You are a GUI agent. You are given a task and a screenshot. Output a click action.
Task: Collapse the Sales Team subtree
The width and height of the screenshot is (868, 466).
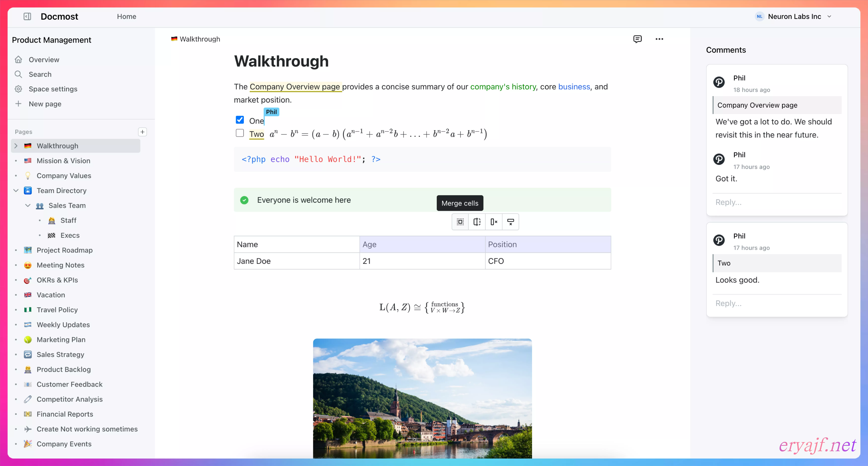[x=28, y=205]
